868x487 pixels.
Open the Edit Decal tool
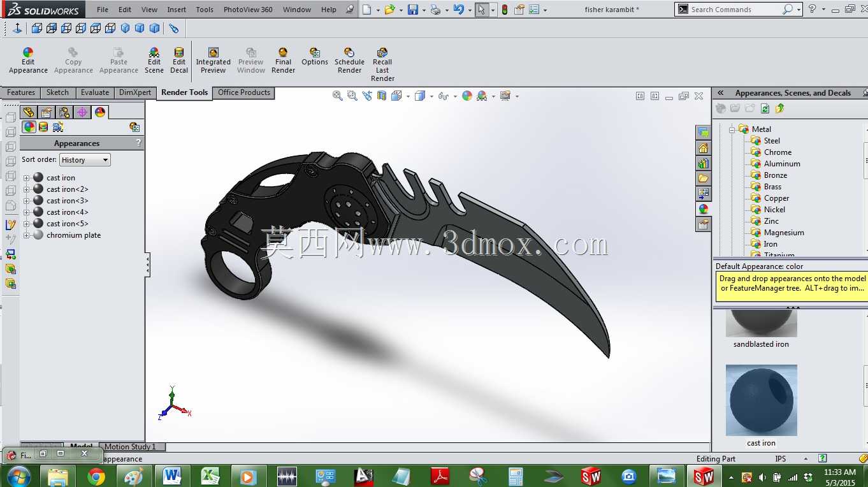point(179,61)
